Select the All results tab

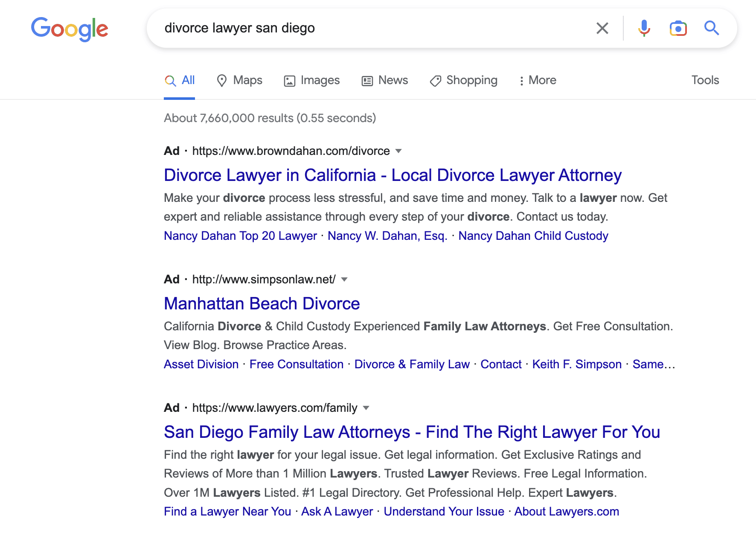pos(180,80)
